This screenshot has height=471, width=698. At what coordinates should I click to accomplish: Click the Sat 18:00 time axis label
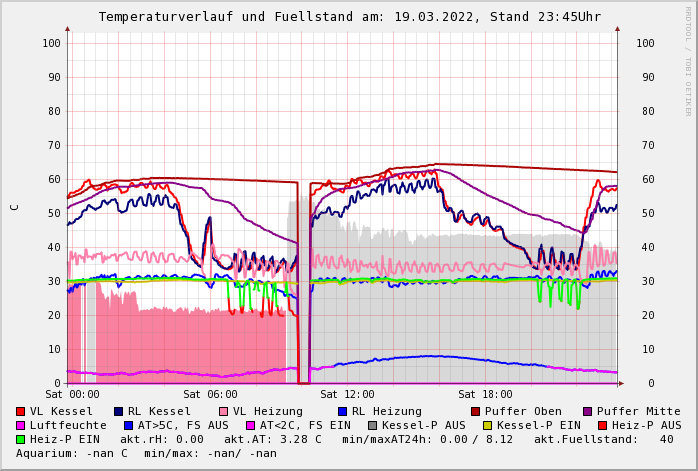click(x=485, y=394)
